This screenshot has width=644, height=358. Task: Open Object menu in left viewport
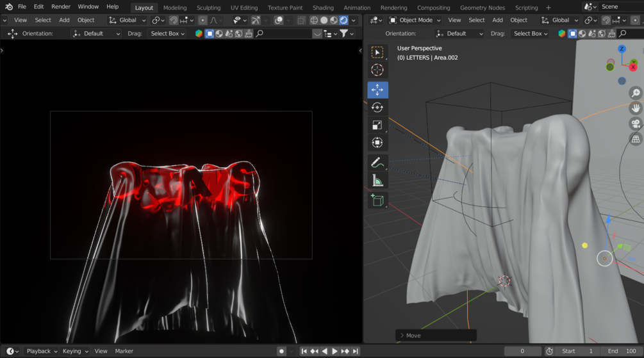[x=86, y=20]
